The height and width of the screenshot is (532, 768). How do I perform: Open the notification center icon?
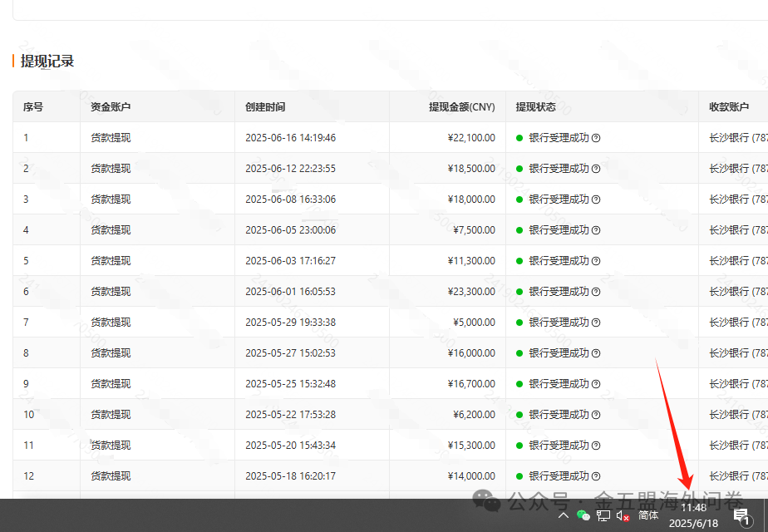[741, 516]
